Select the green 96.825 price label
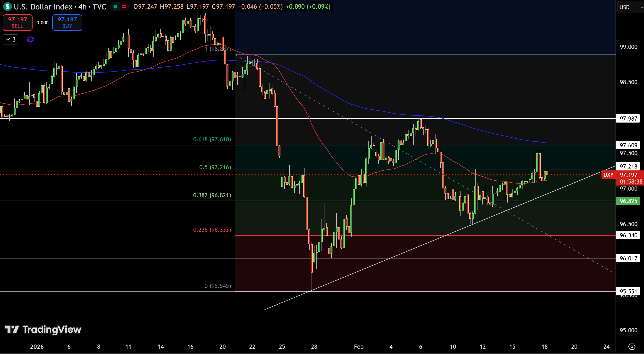The height and width of the screenshot is (354, 644). point(628,201)
